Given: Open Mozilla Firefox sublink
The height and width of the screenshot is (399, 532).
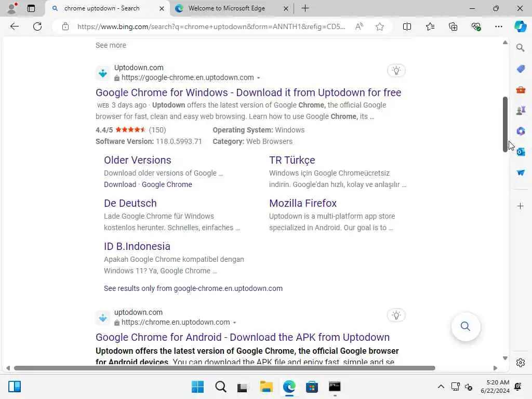Looking at the screenshot, I should pyautogui.click(x=303, y=203).
